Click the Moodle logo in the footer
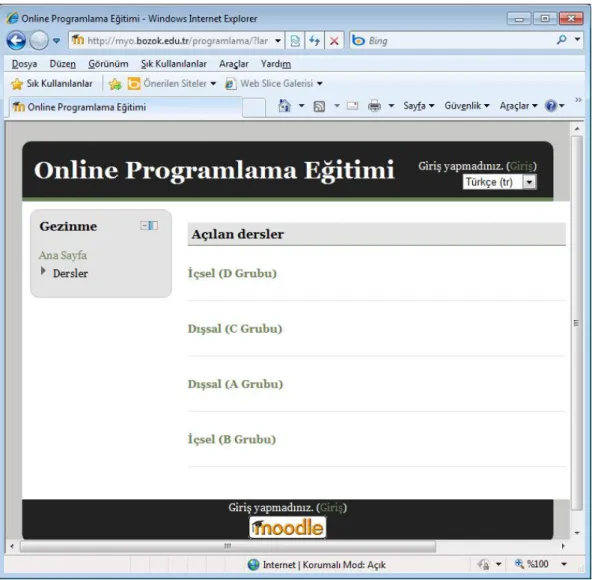The height and width of the screenshot is (580, 592). (287, 527)
